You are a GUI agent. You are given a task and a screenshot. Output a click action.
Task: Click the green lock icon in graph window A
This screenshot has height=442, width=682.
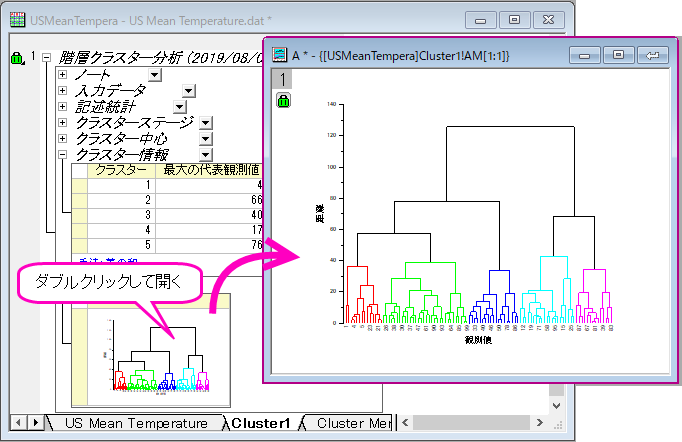[x=283, y=100]
